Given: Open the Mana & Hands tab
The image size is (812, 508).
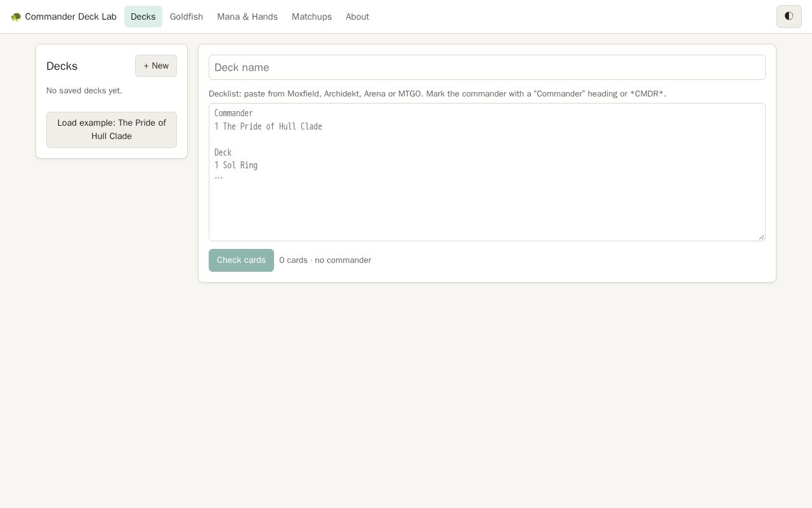Looking at the screenshot, I should (x=247, y=17).
